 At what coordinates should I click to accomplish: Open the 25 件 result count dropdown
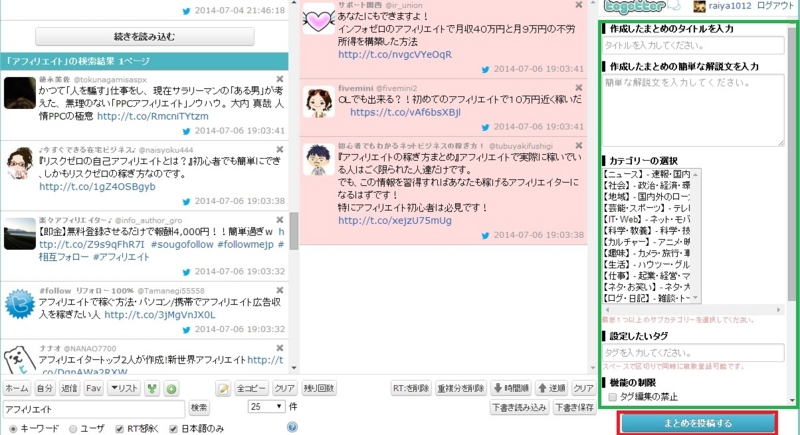[x=266, y=406]
